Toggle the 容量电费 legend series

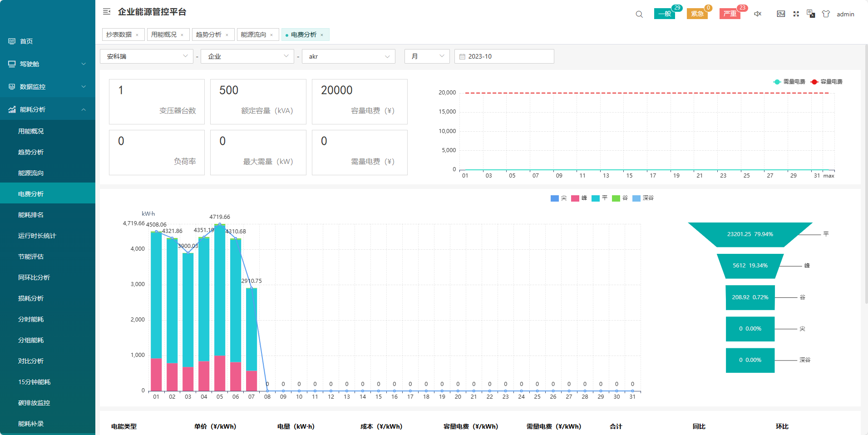pos(827,82)
